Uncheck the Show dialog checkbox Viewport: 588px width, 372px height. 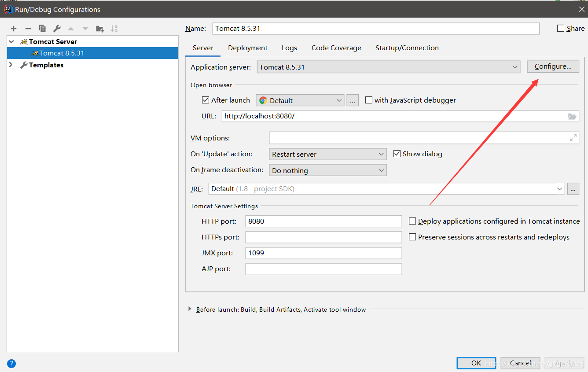[397, 154]
